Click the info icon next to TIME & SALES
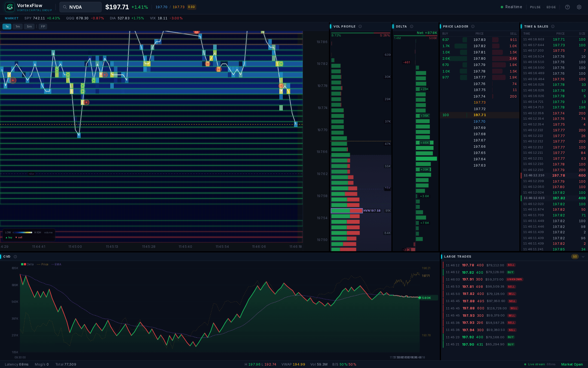The width and height of the screenshot is (588, 368). (553, 26)
